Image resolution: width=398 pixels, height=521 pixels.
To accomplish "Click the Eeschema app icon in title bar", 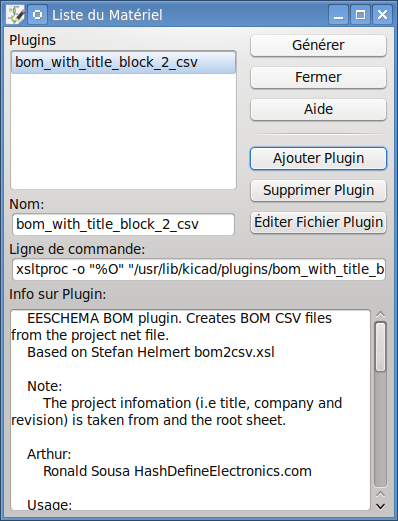I will pos(16,15).
